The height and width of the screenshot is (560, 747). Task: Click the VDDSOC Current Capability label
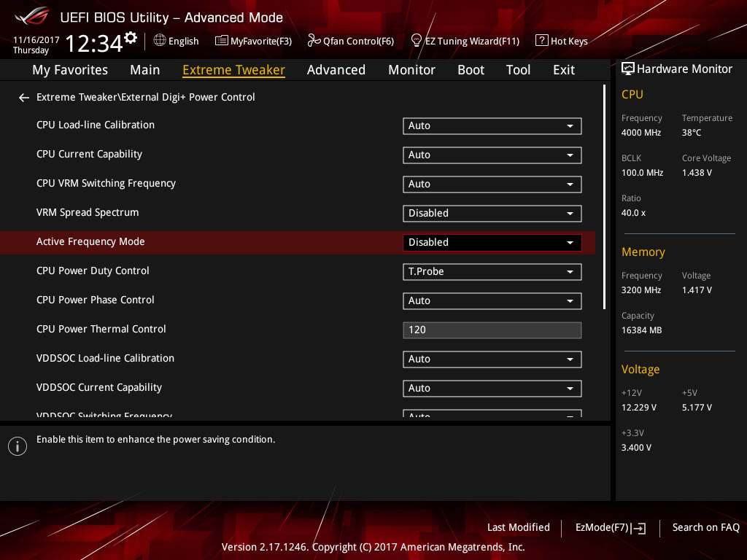(99, 388)
